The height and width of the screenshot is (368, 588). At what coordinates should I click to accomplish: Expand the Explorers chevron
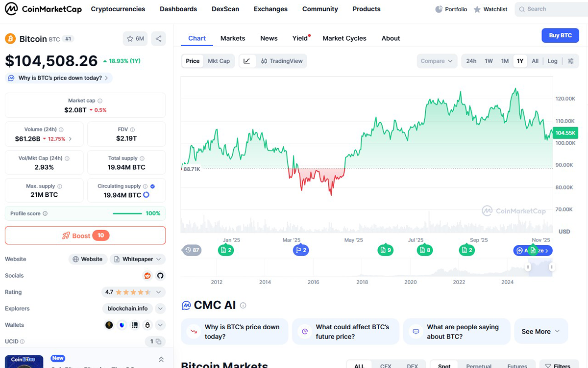coord(160,309)
